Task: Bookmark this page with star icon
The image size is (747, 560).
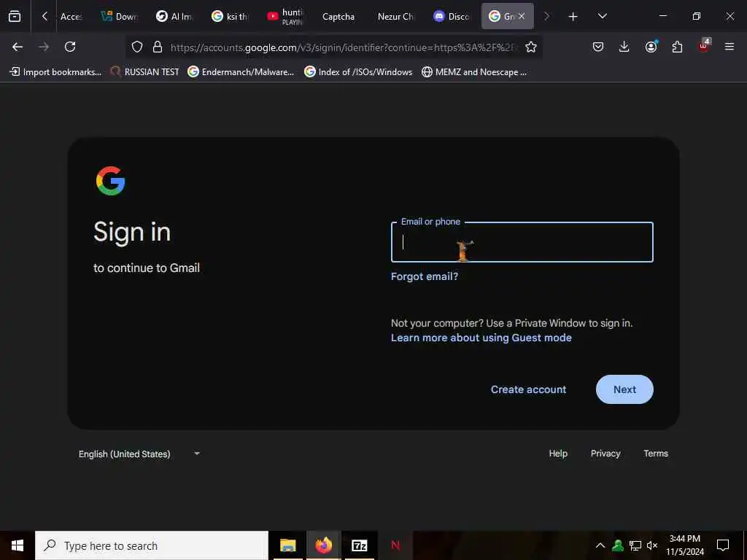Action: (531, 47)
